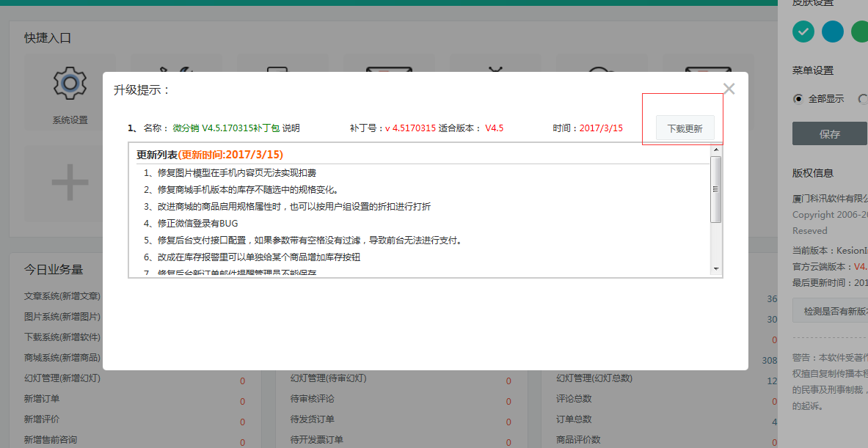868x448 pixels.
Task: Click the magnifier quick-entry icon
Action: point(601,71)
